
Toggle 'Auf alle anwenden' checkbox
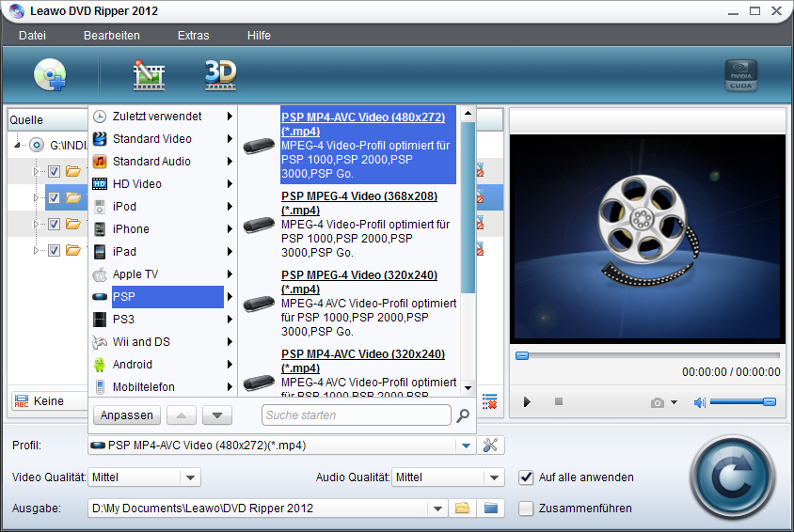[x=526, y=477]
